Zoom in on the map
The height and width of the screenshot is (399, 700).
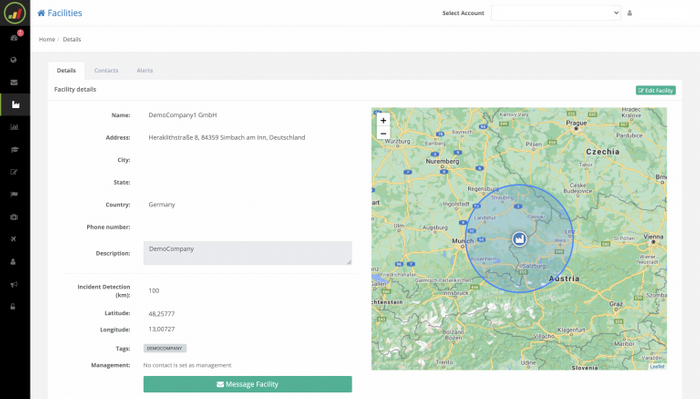tap(383, 121)
